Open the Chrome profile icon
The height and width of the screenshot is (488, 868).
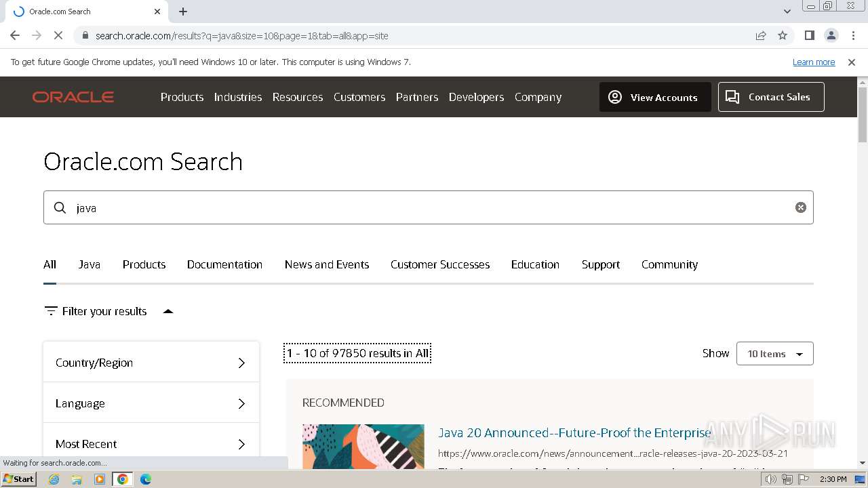point(831,35)
